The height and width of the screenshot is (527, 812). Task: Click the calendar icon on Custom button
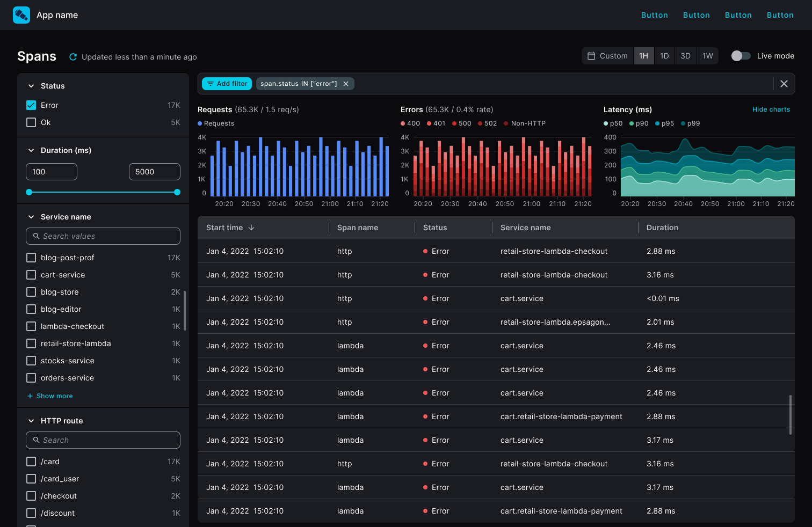coord(592,56)
